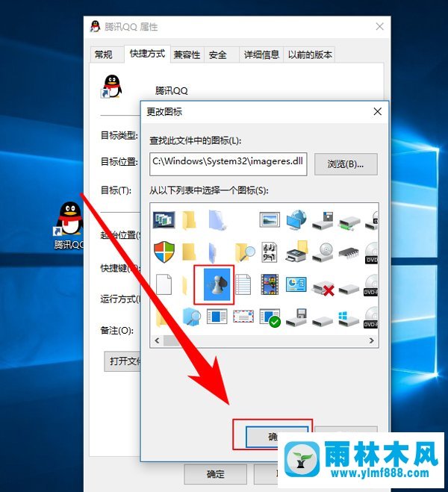Image resolution: width=448 pixels, height=492 pixels.
Task: Click the 从以下列表中选择一个图标(S): label
Action: point(208,190)
